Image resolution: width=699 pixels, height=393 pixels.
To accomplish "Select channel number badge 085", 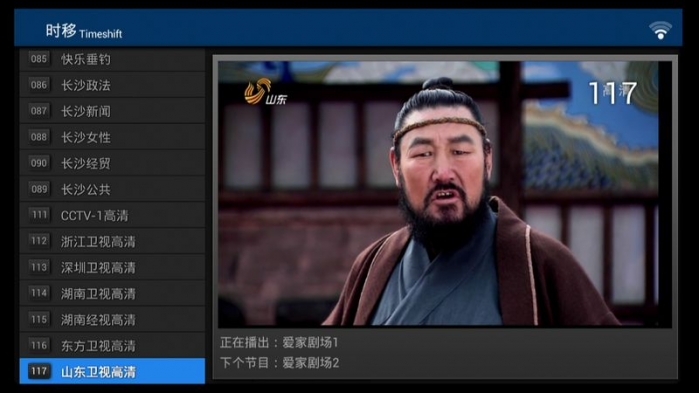I will [x=39, y=59].
